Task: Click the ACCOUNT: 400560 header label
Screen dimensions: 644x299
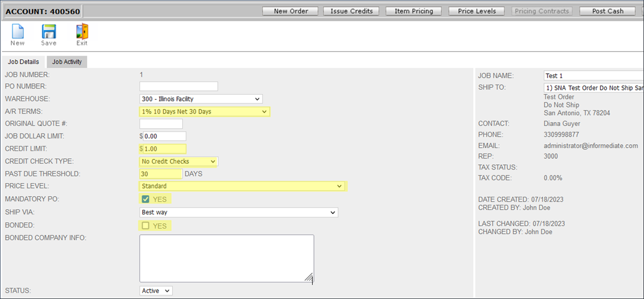Action: point(43,11)
